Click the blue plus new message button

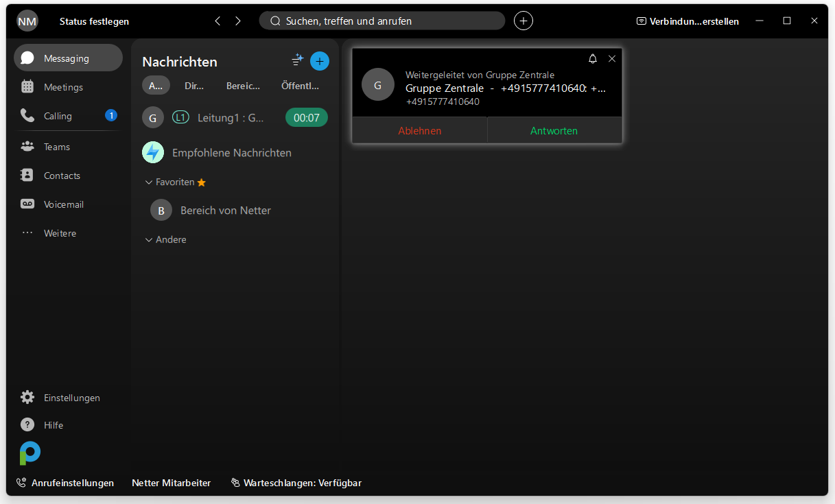pos(320,61)
